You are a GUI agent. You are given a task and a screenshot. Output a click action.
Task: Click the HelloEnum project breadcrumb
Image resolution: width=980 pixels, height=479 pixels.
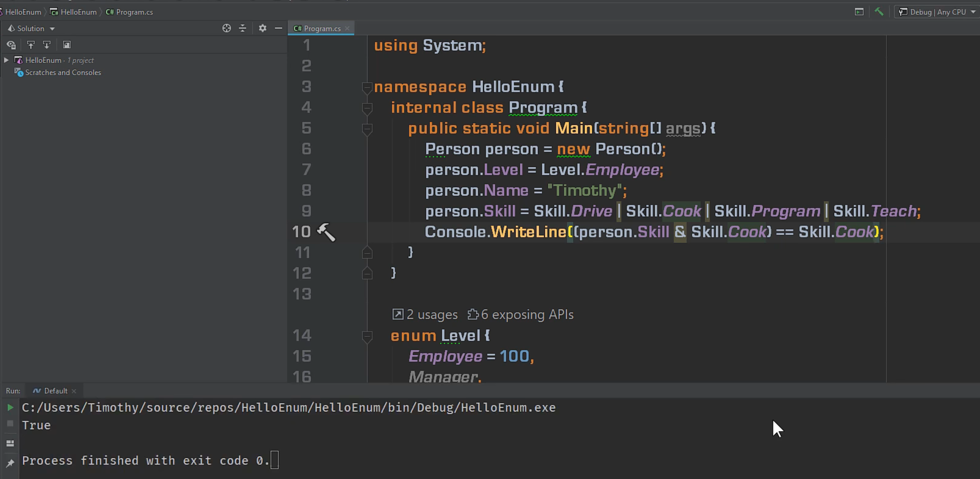[73, 12]
